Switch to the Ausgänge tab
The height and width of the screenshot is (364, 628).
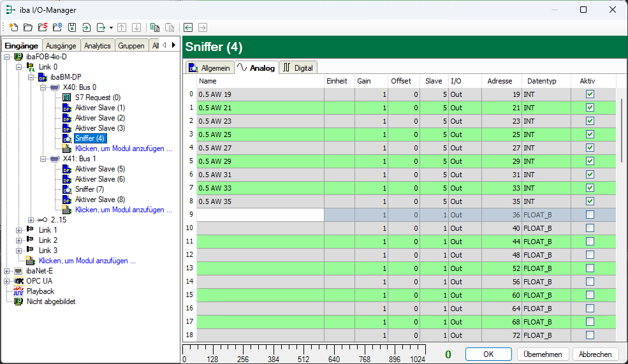pos(61,46)
